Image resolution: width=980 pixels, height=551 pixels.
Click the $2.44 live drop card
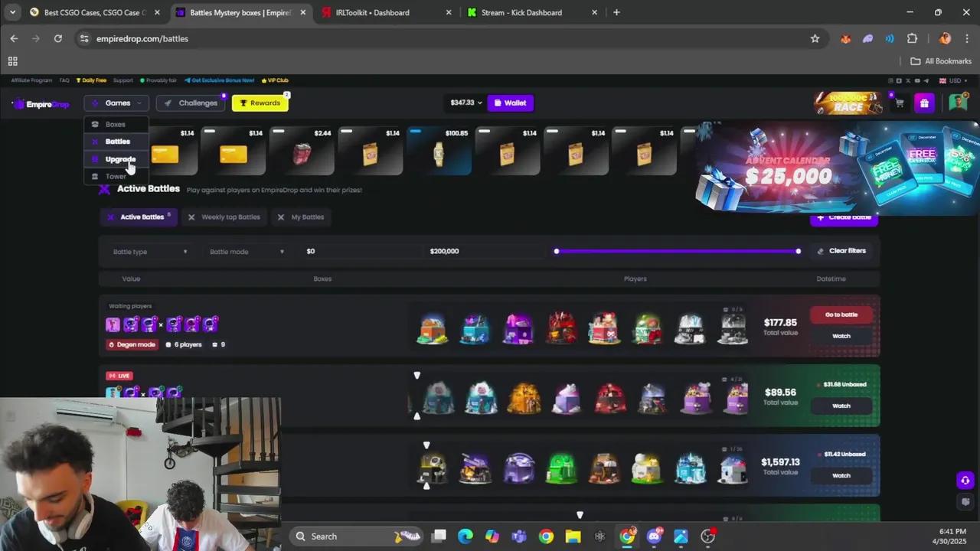click(x=302, y=151)
